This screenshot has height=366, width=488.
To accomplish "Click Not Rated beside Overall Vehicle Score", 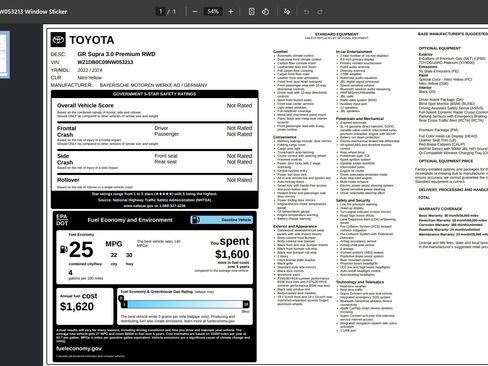I will click(x=239, y=105).
